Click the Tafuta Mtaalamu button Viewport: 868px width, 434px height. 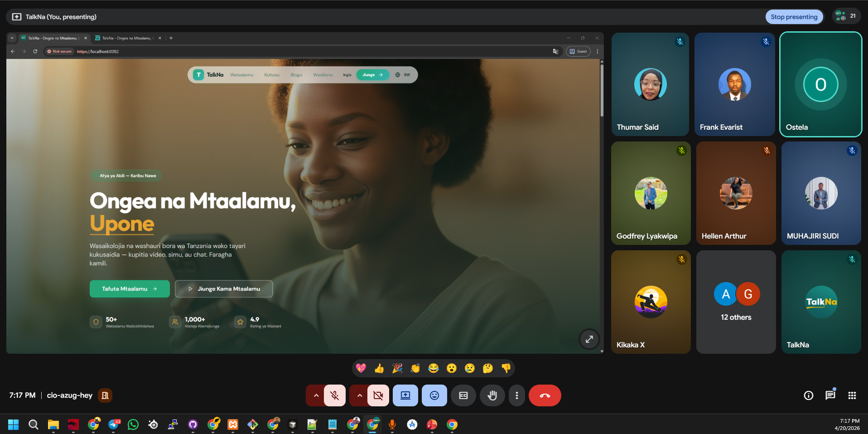click(x=130, y=289)
